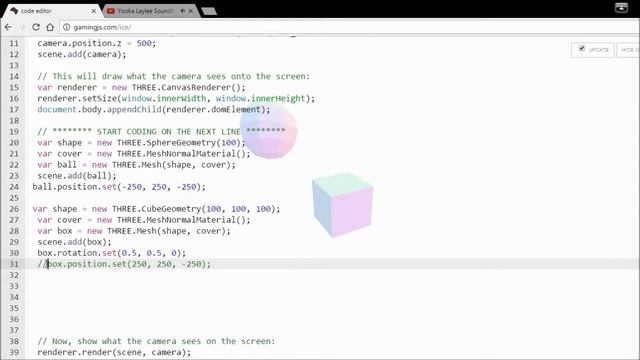Image resolution: width=640 pixels, height=360 pixels.
Task: Click 'document.body.appendChild' on line 17
Action: coord(99,109)
